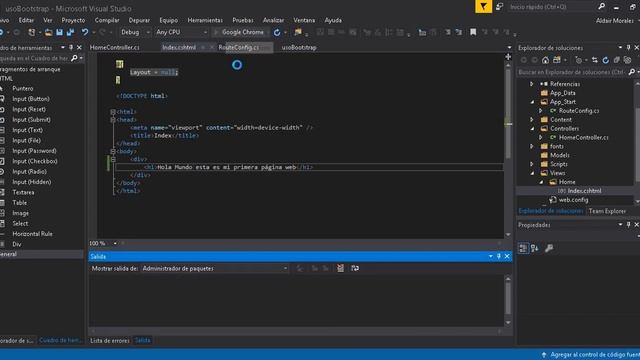Click Sync with Active Document icon in Solution Explorer
Screen dimensions: 640x360
594,60
